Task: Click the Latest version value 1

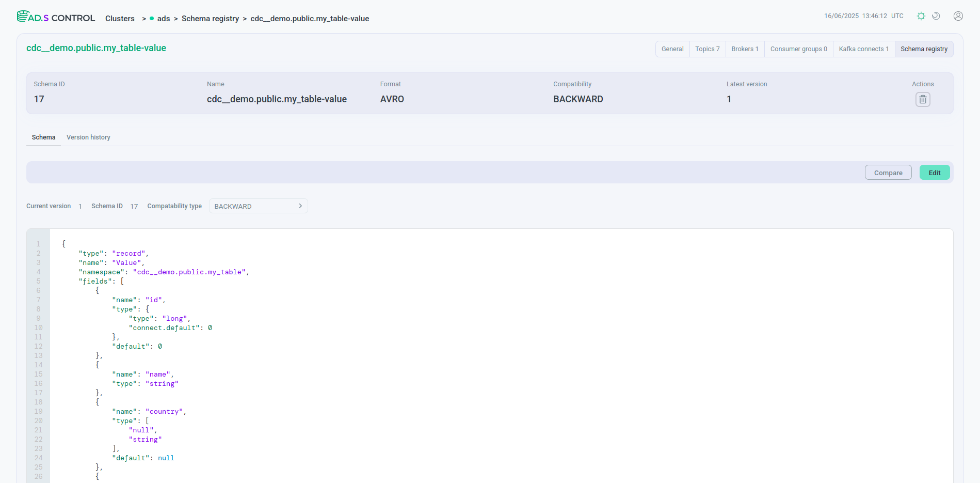Action: [x=729, y=99]
